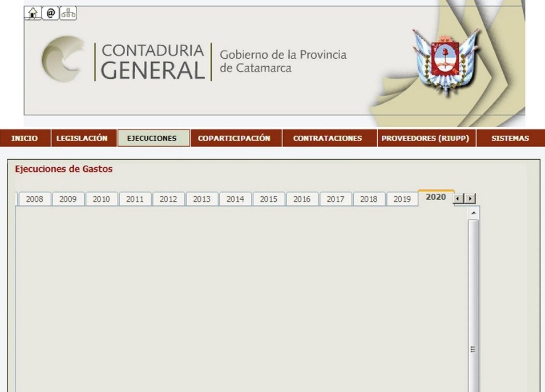Click the Catamarca provincial coat of arms
The width and height of the screenshot is (545, 392).
(446, 63)
